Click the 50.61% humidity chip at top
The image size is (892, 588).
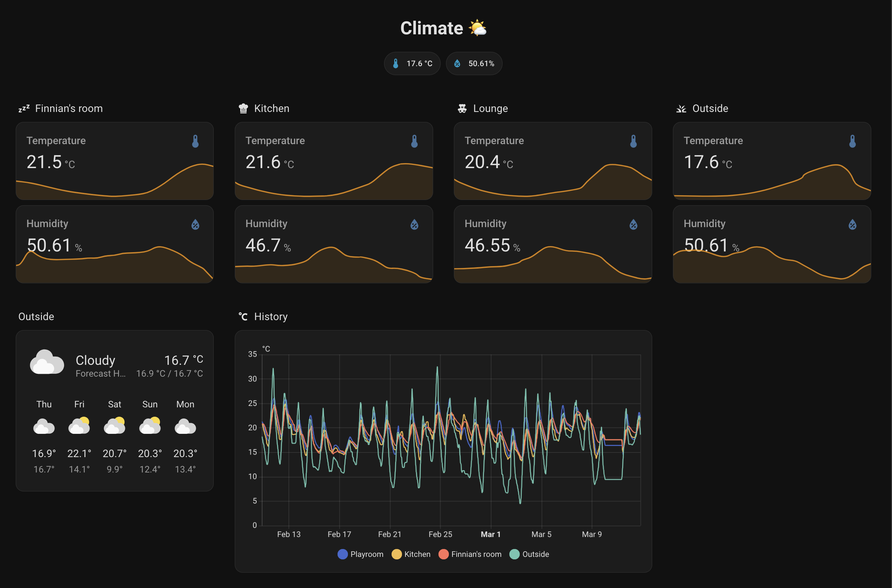pyautogui.click(x=474, y=63)
